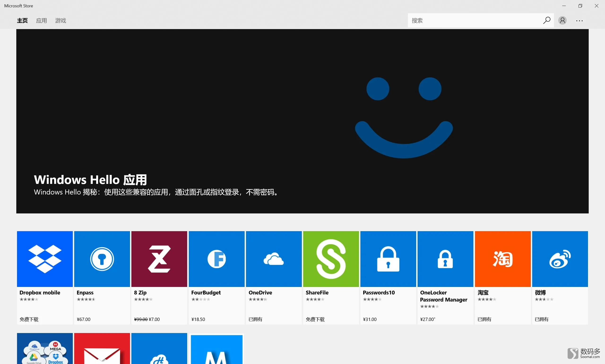The height and width of the screenshot is (364, 605).
Task: Click the search magnifier icon
Action: tap(547, 20)
